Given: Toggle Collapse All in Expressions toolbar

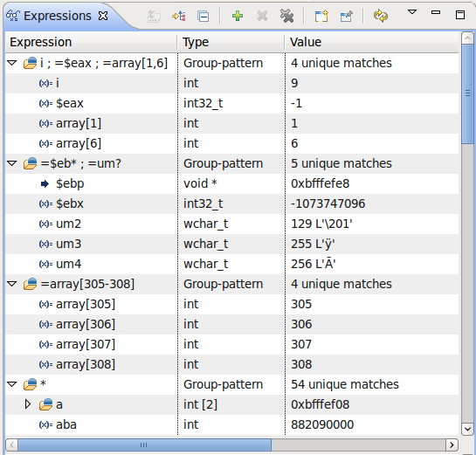Looking at the screenshot, I should pos(203,16).
